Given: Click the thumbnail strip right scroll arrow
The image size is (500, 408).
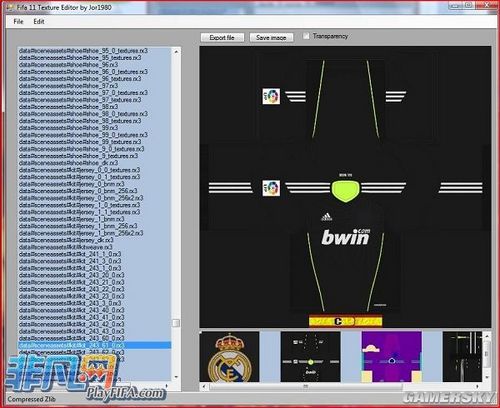Looking at the screenshot, I should click(477, 387).
